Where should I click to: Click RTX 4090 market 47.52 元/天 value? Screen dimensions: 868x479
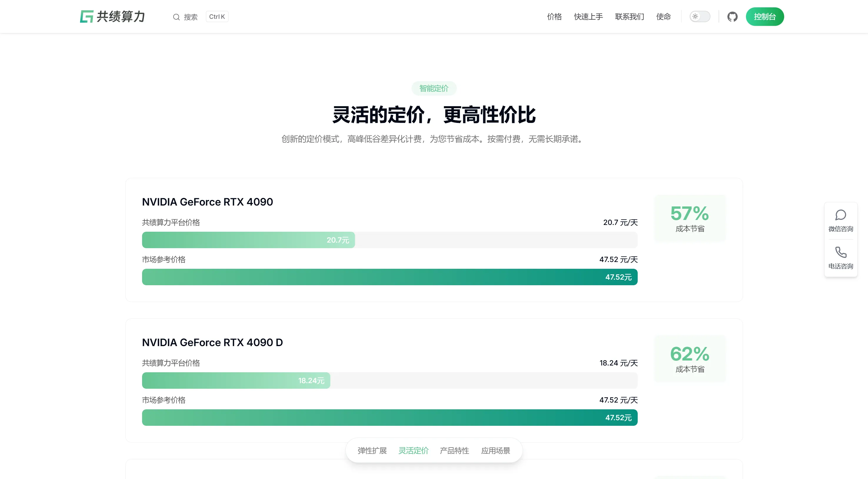coord(618,259)
